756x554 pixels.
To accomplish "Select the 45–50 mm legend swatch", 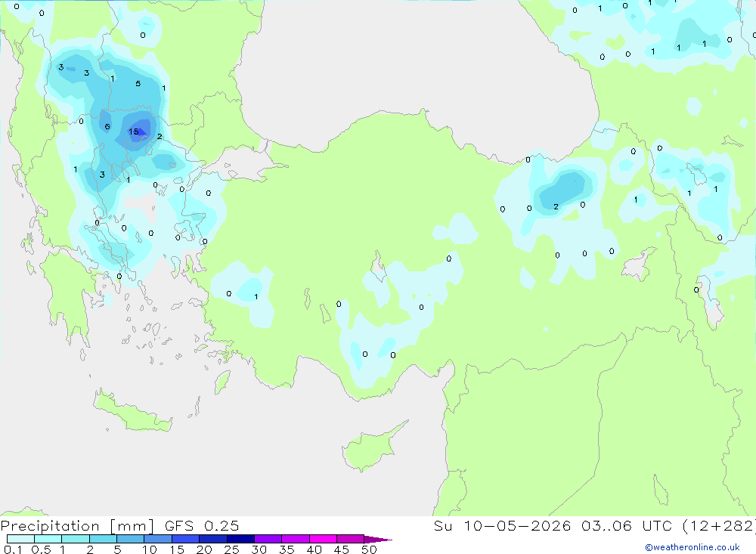I will pos(351,539).
